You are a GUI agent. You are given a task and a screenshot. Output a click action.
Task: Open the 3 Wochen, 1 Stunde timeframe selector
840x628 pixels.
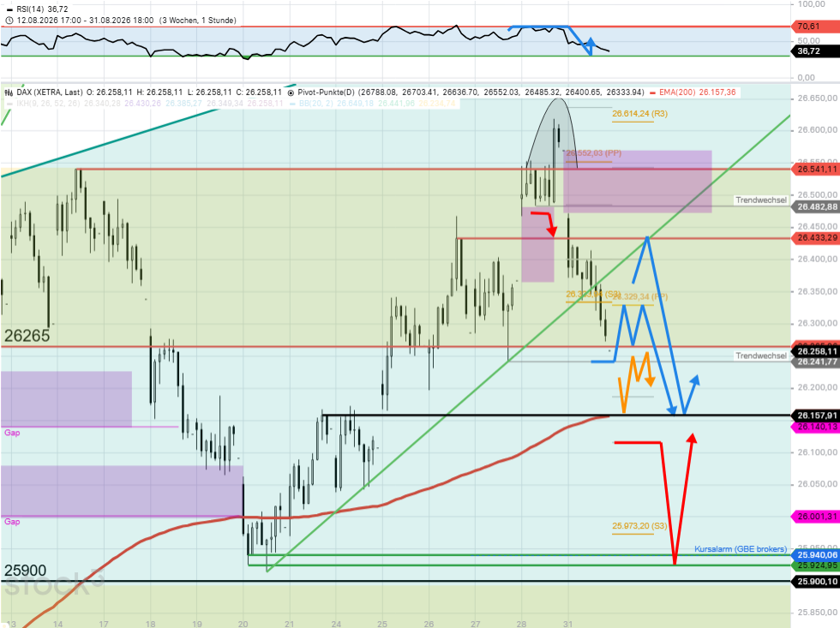pos(198,21)
